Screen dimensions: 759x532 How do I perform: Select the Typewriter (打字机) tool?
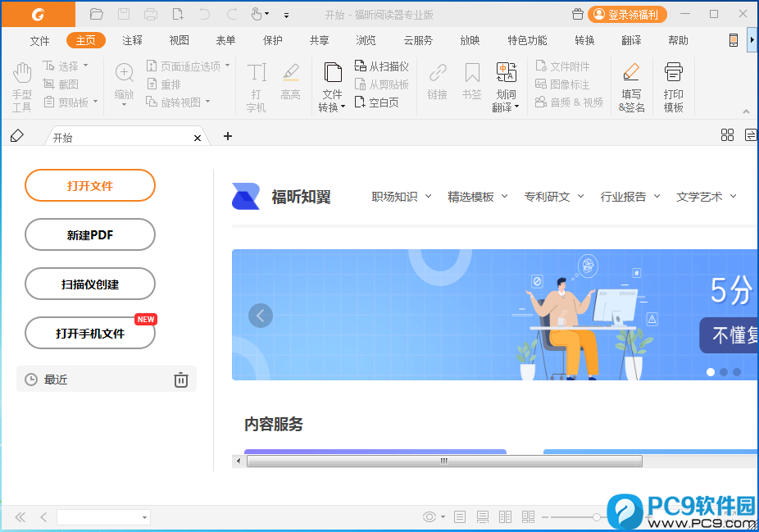(x=256, y=88)
